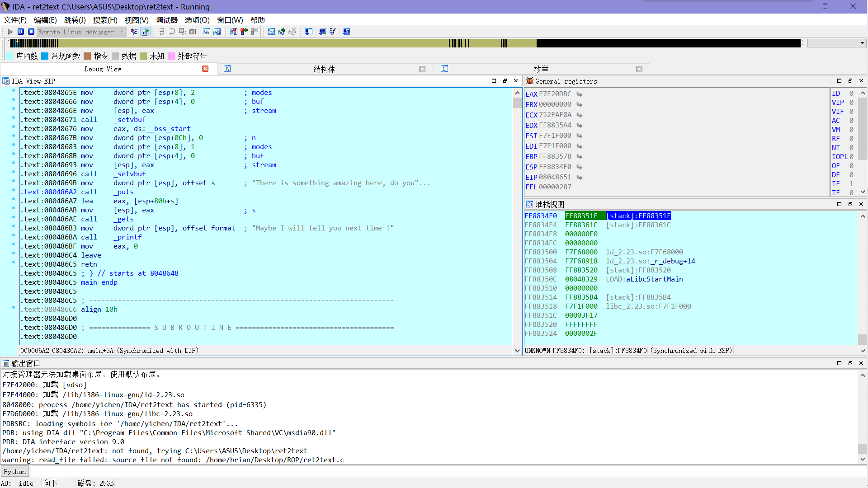Open the 视图(V) menu
This screenshot has height=488, width=868.
(x=137, y=20)
